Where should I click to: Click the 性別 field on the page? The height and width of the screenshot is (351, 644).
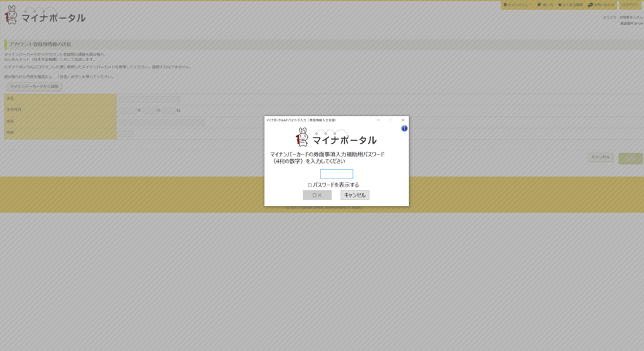pos(126,134)
